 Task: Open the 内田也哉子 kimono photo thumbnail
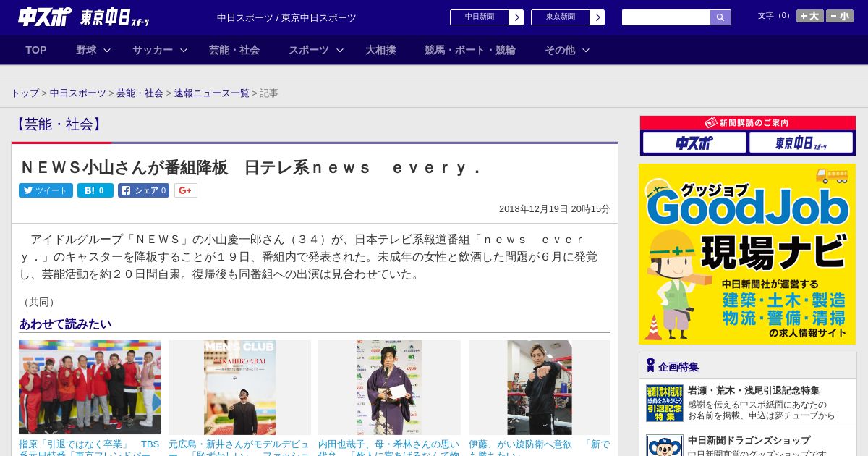click(x=389, y=387)
